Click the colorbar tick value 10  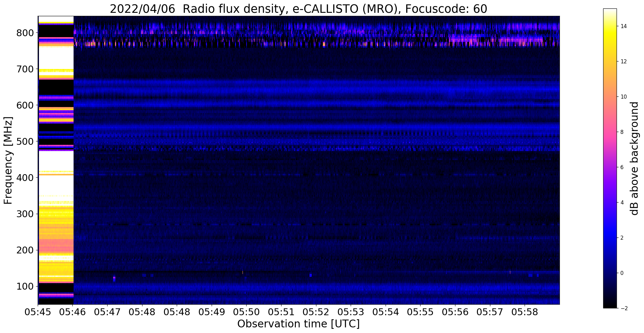(624, 97)
